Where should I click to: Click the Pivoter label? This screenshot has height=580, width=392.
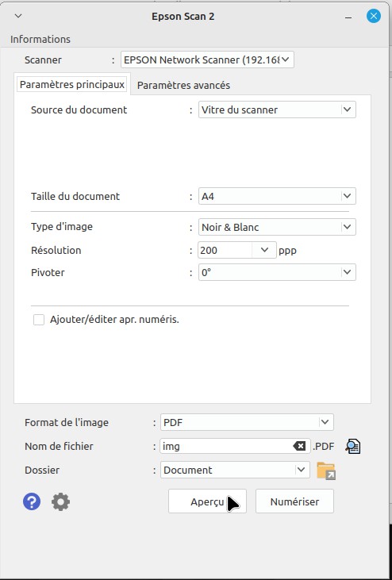pyautogui.click(x=48, y=272)
